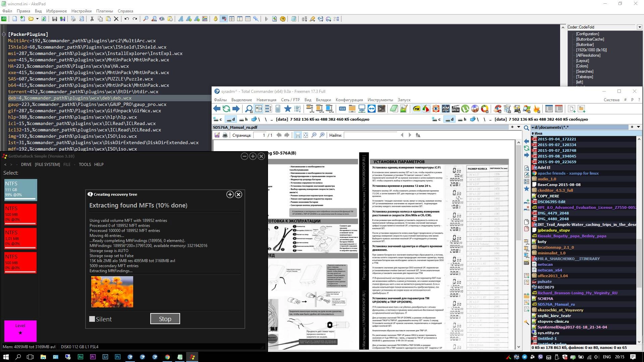Click the New document icon in AkelPad
The height and width of the screenshot is (362, 644).
15,19
